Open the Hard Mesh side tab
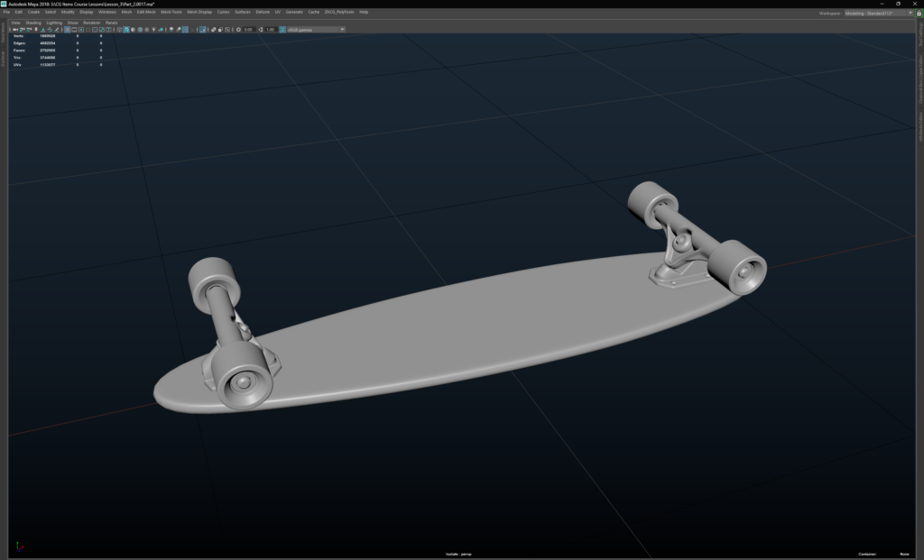 click(3, 33)
